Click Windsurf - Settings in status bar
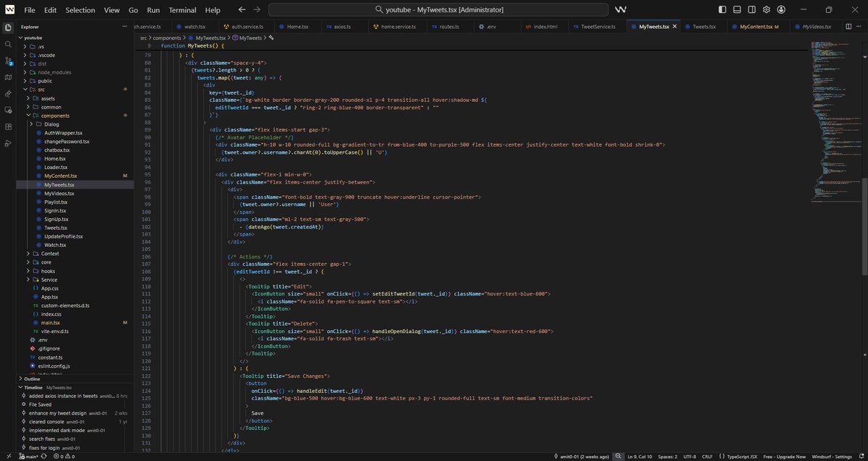Image resolution: width=868 pixels, height=461 pixels. pos(831,457)
